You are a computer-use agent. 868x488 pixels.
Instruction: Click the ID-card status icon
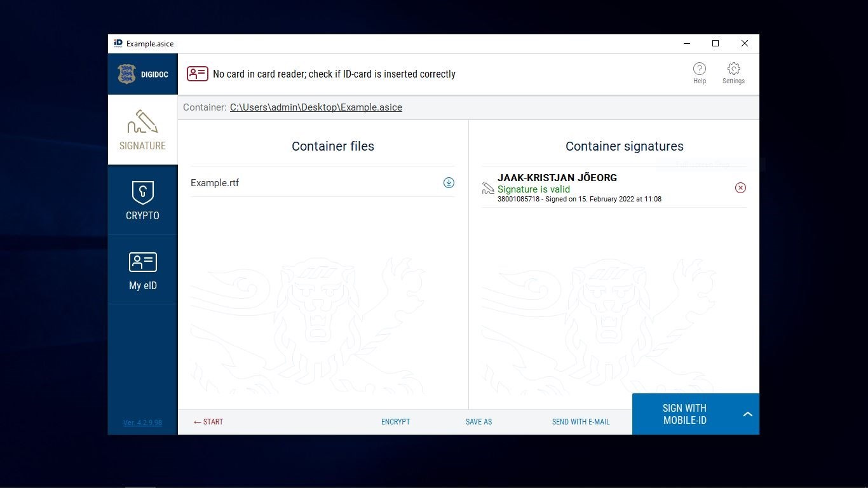tap(197, 74)
